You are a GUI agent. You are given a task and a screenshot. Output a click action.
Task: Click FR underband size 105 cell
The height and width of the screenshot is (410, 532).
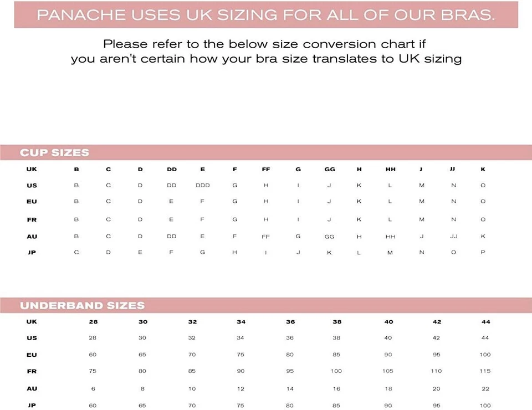tap(388, 371)
